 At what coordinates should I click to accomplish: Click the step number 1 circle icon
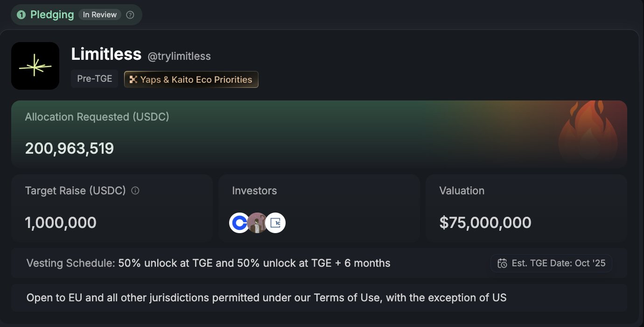(x=21, y=15)
